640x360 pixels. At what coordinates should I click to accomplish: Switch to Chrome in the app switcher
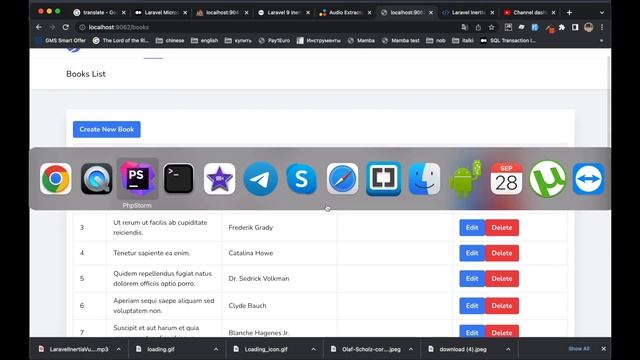pos(56,179)
